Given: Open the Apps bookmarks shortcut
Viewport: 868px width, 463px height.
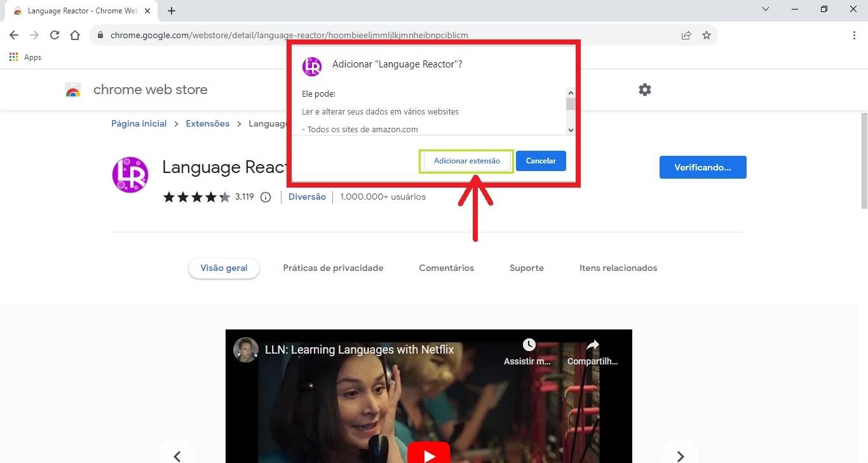Looking at the screenshot, I should pos(25,57).
